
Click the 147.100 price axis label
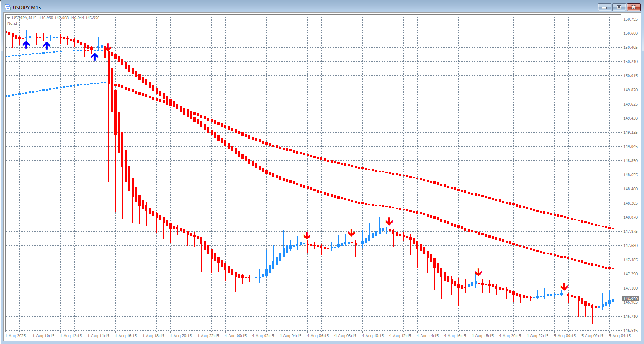pyautogui.click(x=630, y=288)
